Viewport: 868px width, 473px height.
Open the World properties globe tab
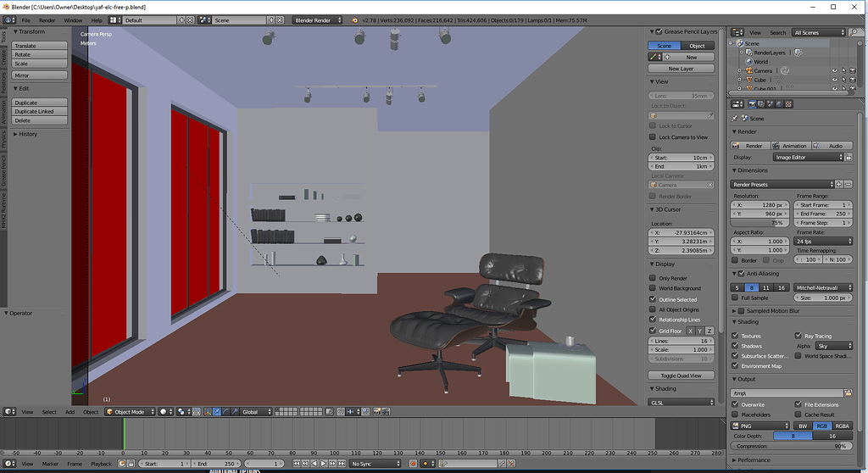point(780,104)
